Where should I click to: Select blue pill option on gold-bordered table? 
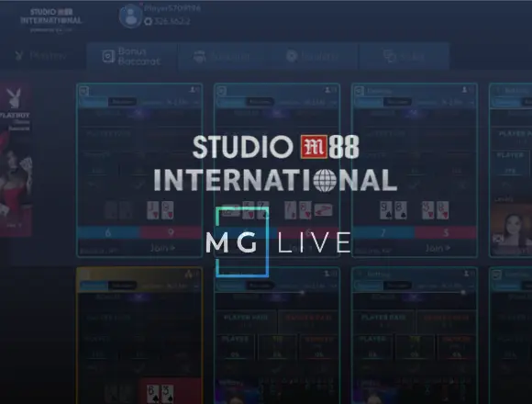point(94,286)
